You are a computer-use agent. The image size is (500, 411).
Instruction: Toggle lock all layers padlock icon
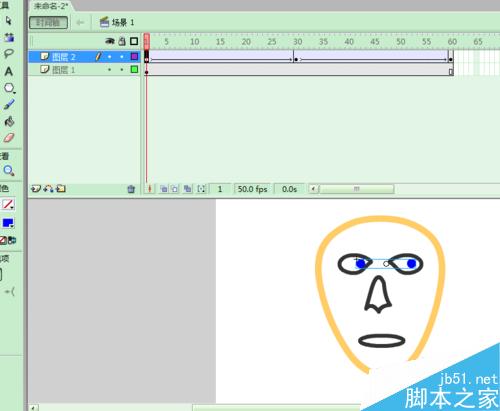point(122,41)
